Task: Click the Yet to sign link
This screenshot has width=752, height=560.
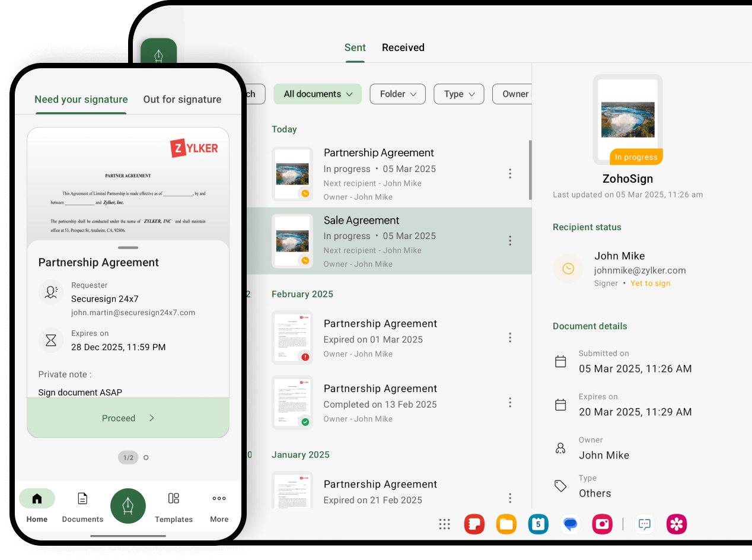Action: tap(650, 284)
